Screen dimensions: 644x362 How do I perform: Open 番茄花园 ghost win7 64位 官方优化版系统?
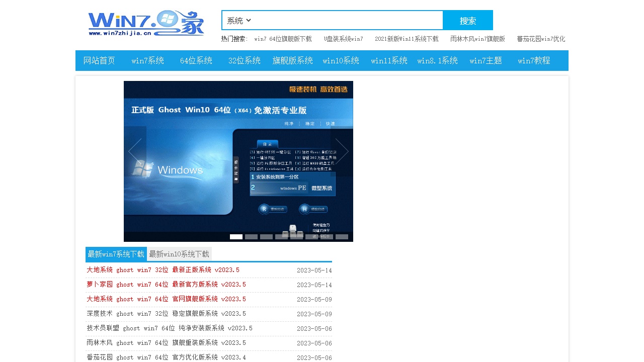point(167,357)
